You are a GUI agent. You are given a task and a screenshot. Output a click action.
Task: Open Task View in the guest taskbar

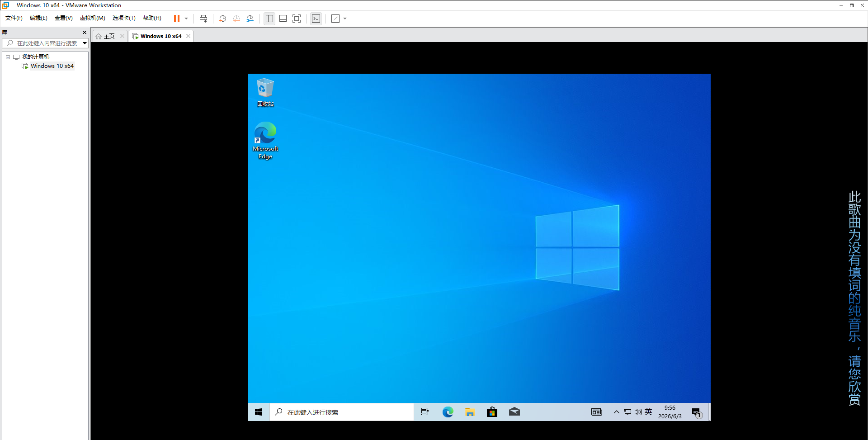[x=425, y=412]
